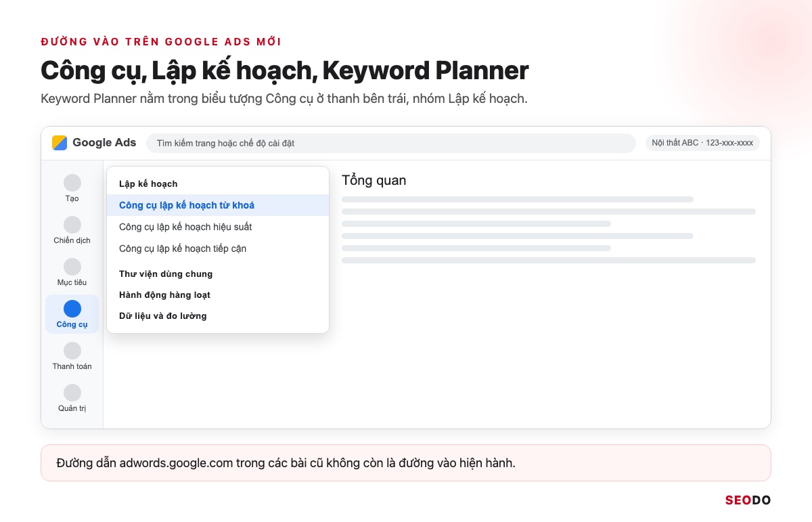
Task: Open Công cụ lập kế hoạch tiếp cận
Action: point(218,248)
